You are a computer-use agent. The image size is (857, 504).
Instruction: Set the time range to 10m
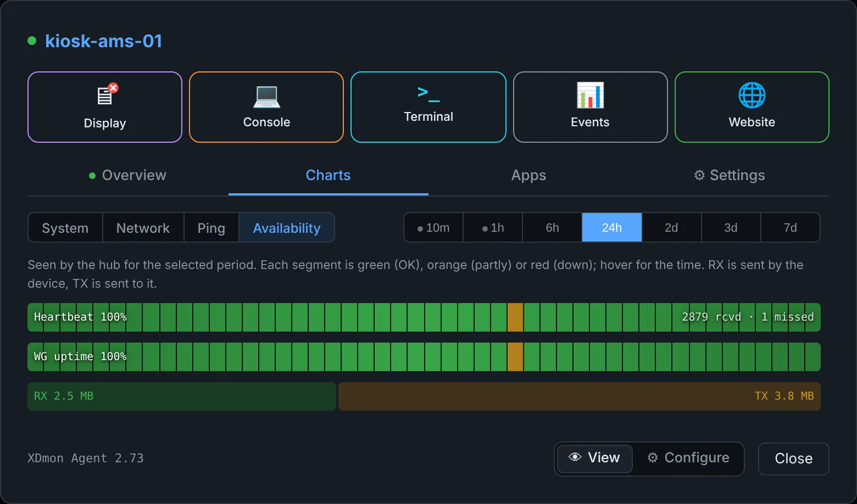(x=433, y=228)
